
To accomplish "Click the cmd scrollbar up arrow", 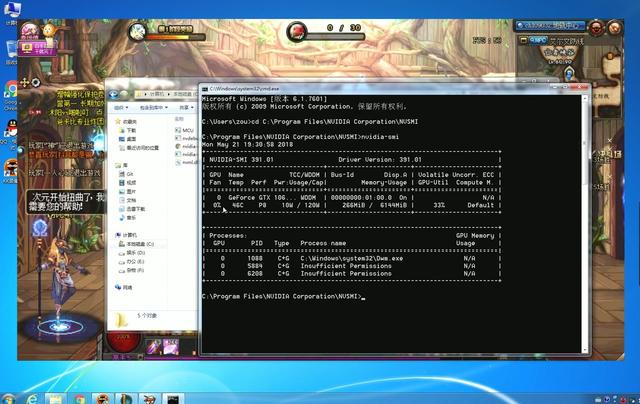I will click(585, 98).
